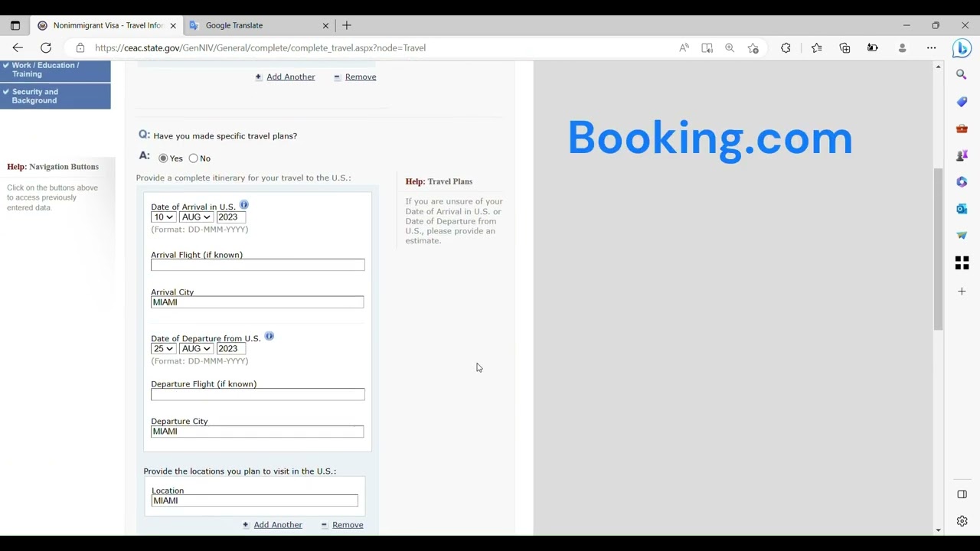Switch to Nonimmigrant Visa tab
The width and height of the screenshot is (980, 551).
pos(107,25)
